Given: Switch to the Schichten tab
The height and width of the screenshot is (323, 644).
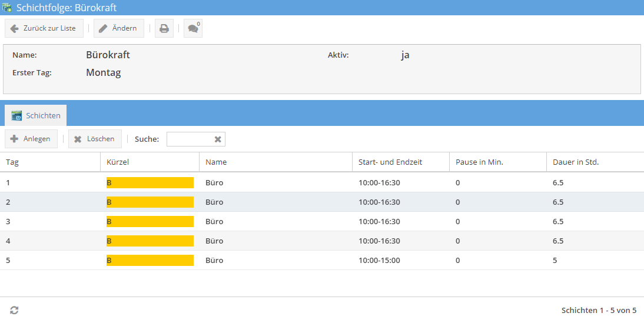Looking at the screenshot, I should pyautogui.click(x=36, y=115).
